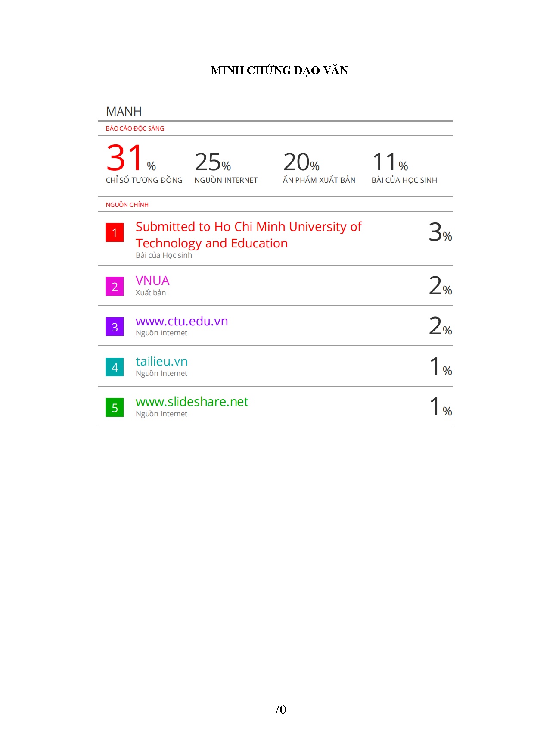This screenshot has height=756, width=534.
Task: Open the tailieu.vn source link
Action: point(161,361)
